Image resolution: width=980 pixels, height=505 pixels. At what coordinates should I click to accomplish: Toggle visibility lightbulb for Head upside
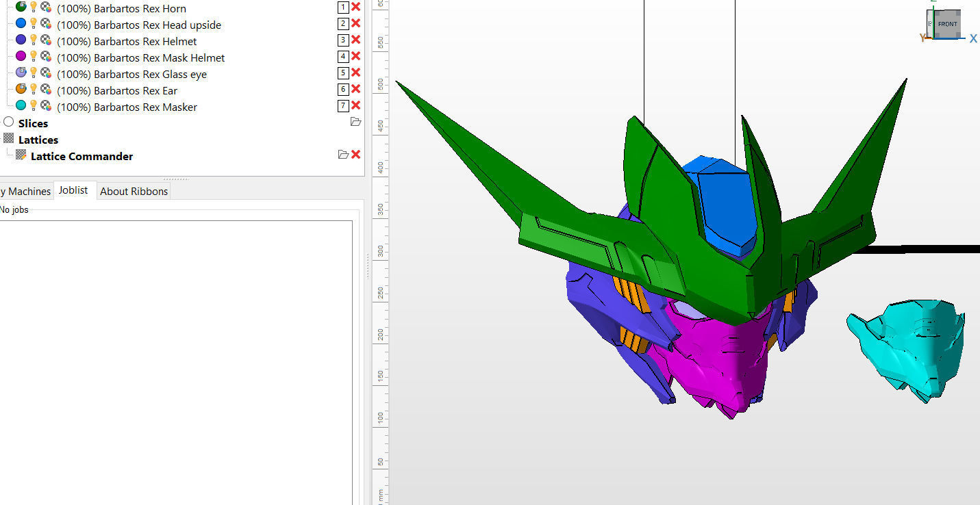(33, 23)
